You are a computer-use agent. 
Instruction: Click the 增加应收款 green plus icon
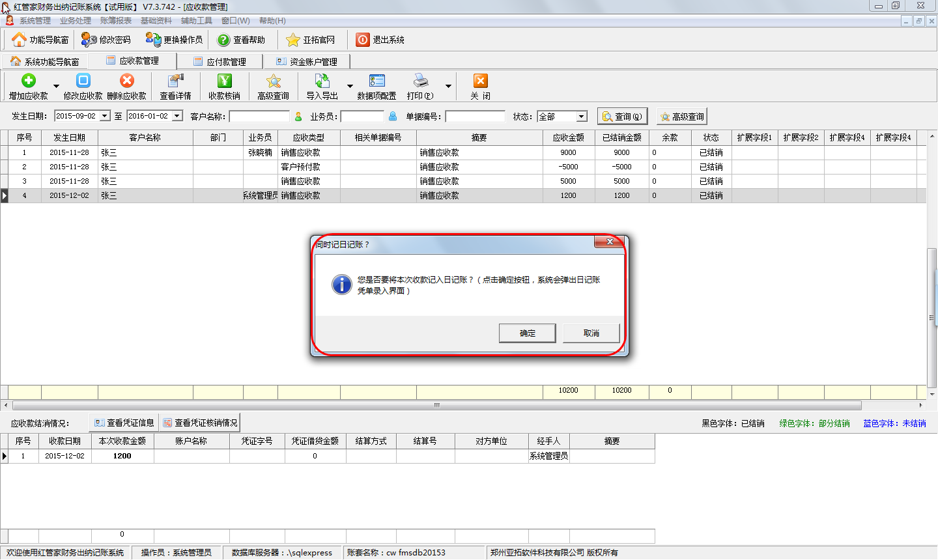tap(28, 81)
